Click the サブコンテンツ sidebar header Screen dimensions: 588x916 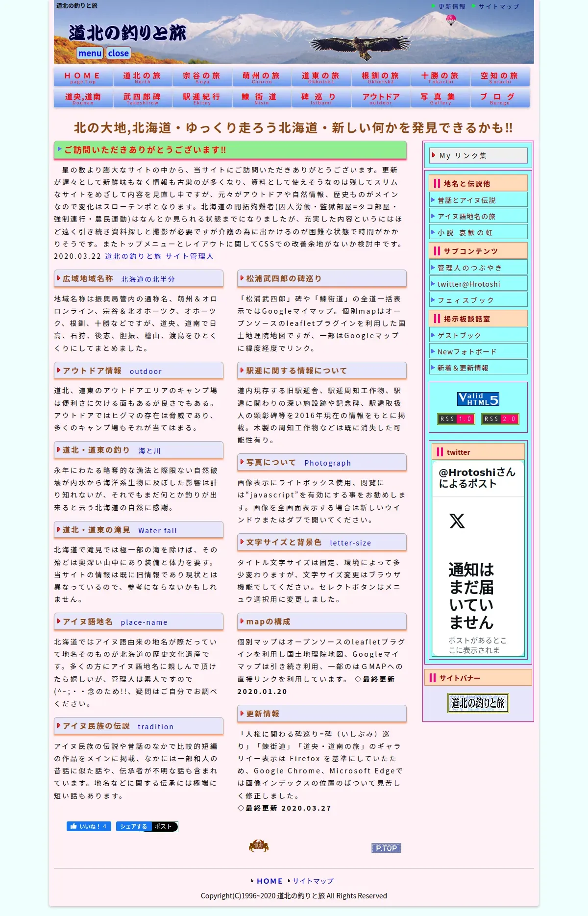click(x=478, y=251)
